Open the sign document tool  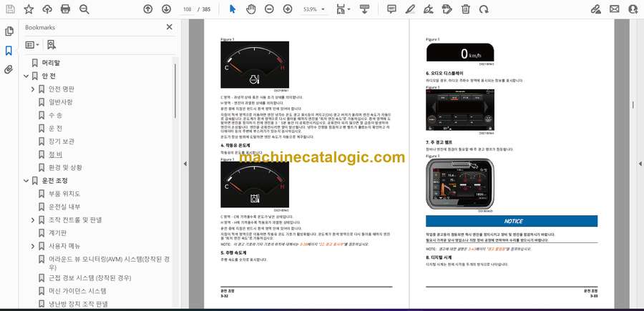(x=429, y=9)
